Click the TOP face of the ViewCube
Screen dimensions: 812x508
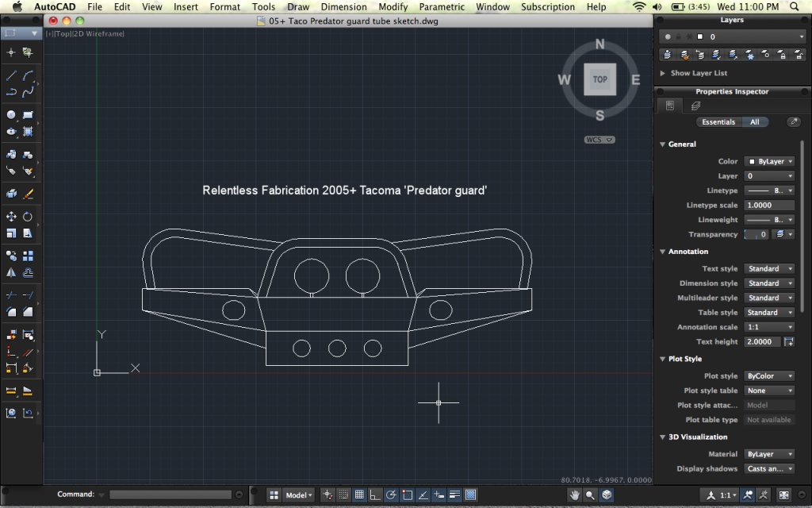pyautogui.click(x=599, y=79)
